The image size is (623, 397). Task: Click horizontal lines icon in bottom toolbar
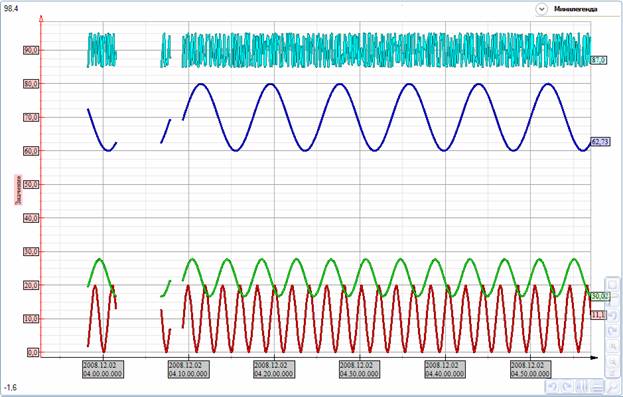597,387
